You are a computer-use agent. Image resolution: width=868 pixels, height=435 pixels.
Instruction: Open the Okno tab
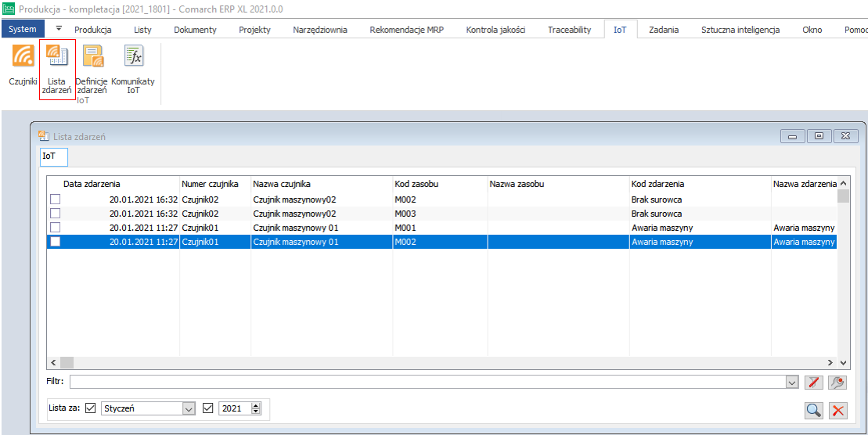point(812,30)
